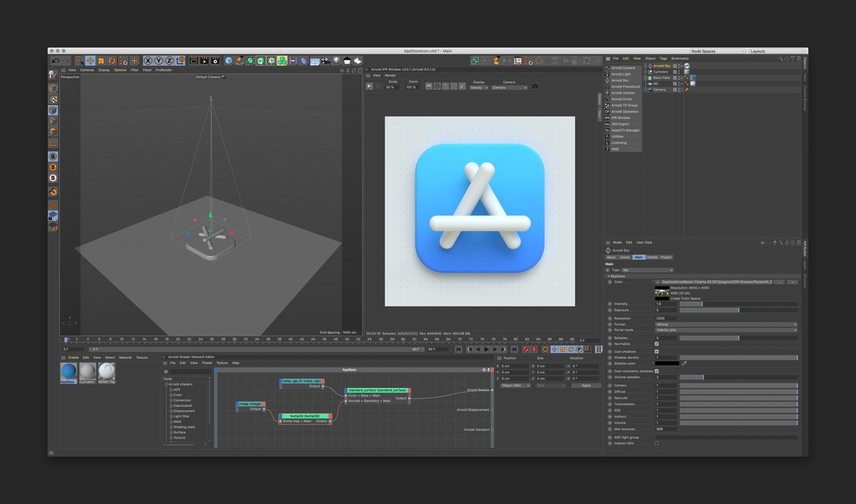856x504 pixels.
Task: Click the Render View clapperboard icon
Action: coord(193,61)
